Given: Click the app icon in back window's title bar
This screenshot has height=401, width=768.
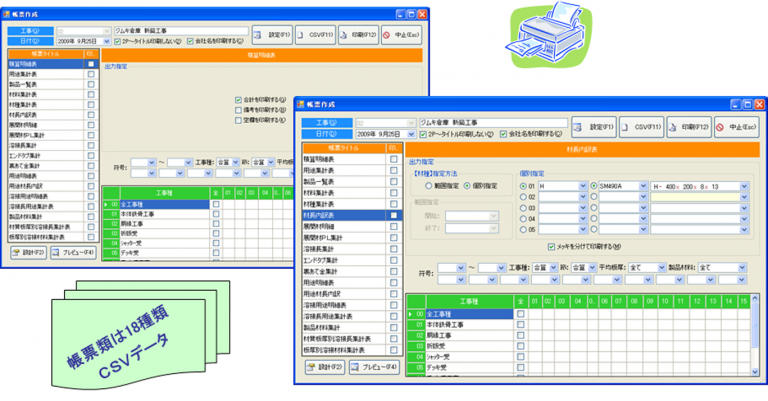Looking at the screenshot, I should click(6, 14).
